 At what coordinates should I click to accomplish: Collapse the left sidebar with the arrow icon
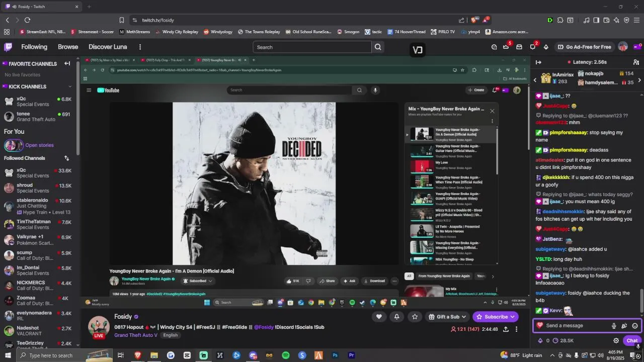point(67,63)
